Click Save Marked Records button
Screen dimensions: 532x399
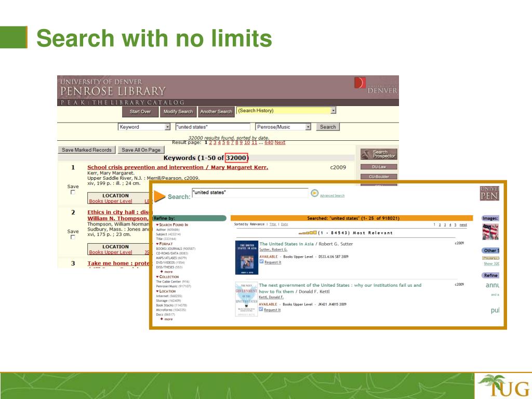pos(87,150)
